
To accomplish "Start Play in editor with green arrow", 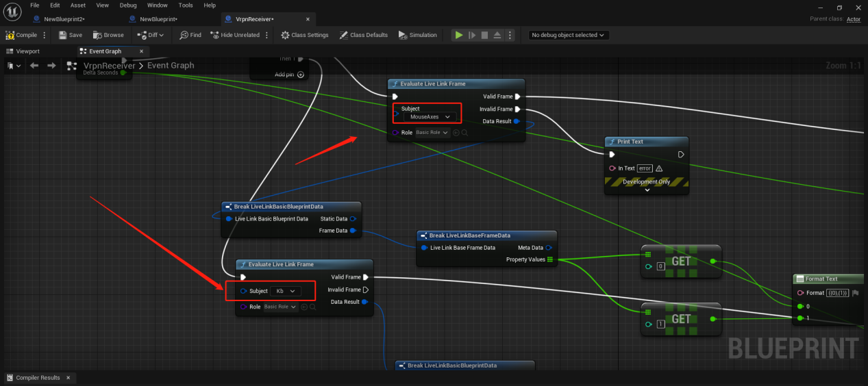I will 459,35.
